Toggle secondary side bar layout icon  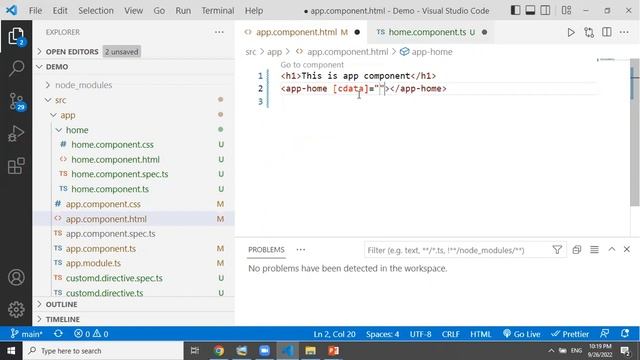click(545, 10)
